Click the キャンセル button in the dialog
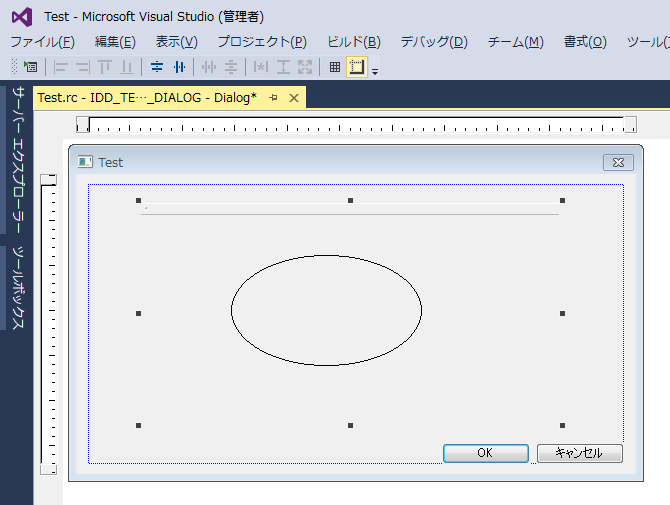The height and width of the screenshot is (505, 670). (x=579, y=453)
